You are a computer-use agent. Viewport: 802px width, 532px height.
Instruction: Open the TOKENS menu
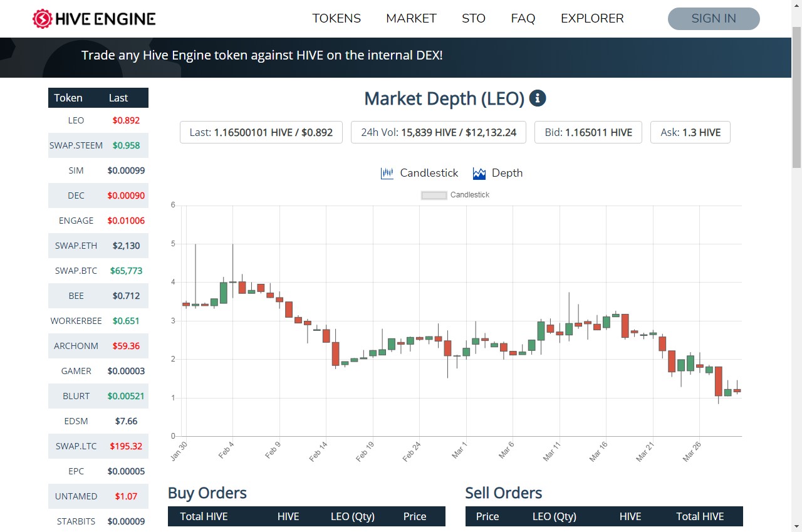coord(336,19)
